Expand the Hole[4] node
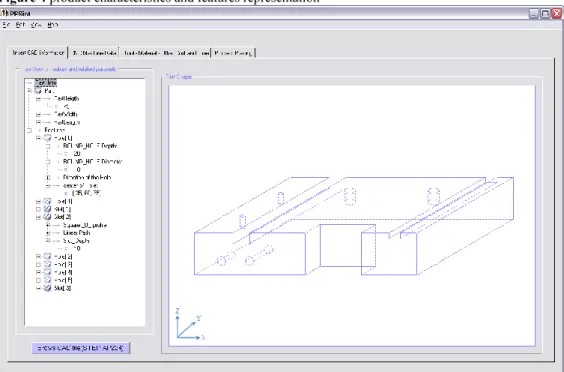 click(x=38, y=272)
